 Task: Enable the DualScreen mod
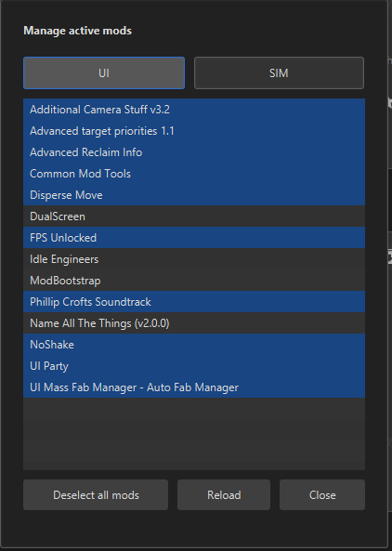(x=194, y=216)
